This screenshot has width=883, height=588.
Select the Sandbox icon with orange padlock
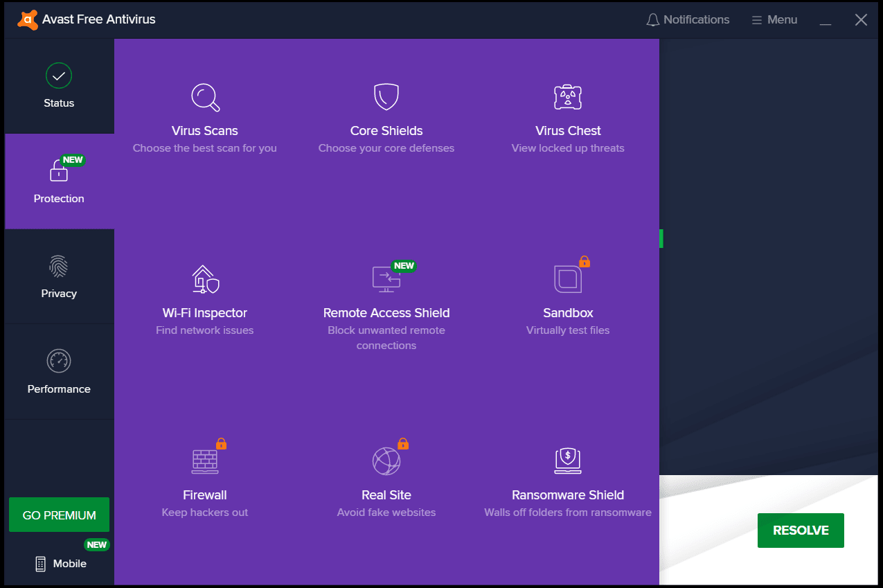[x=567, y=278]
